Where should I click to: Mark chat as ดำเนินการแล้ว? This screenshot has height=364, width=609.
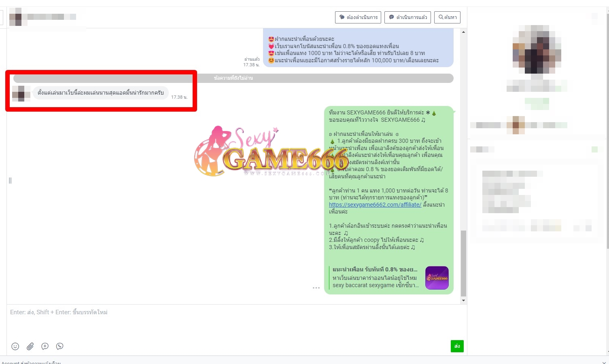point(407,17)
